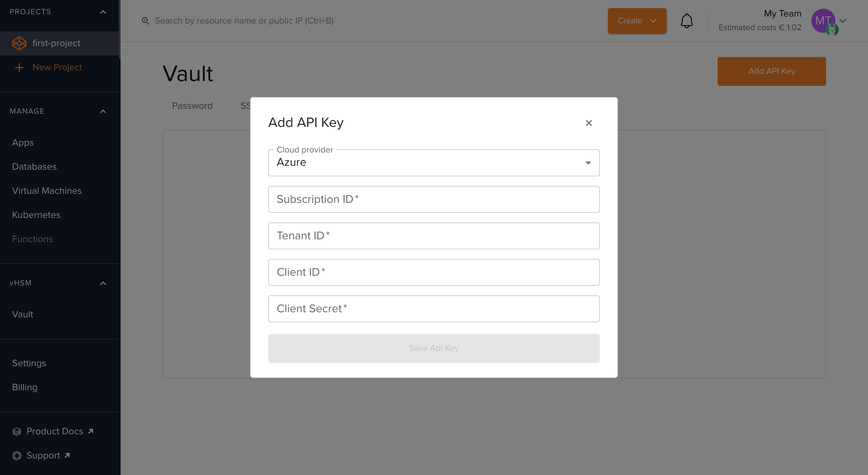This screenshot has width=868, height=475.
Task: Collapse the PROJECTS section
Action: tap(103, 12)
